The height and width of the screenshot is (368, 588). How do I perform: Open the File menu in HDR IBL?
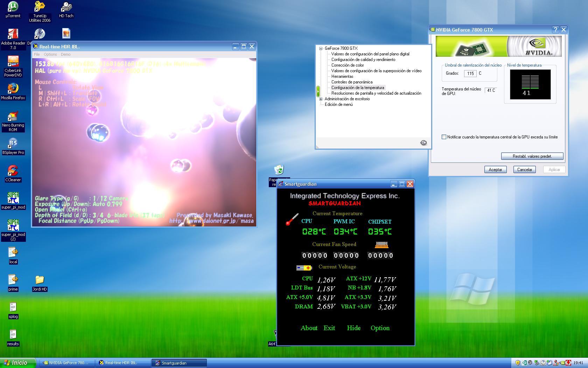[x=37, y=54]
